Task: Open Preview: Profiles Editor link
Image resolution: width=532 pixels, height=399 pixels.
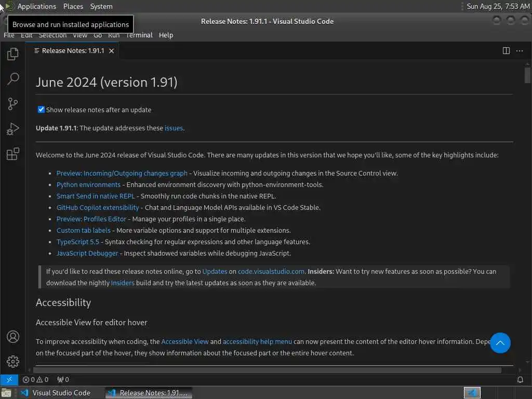Action: [91, 219]
